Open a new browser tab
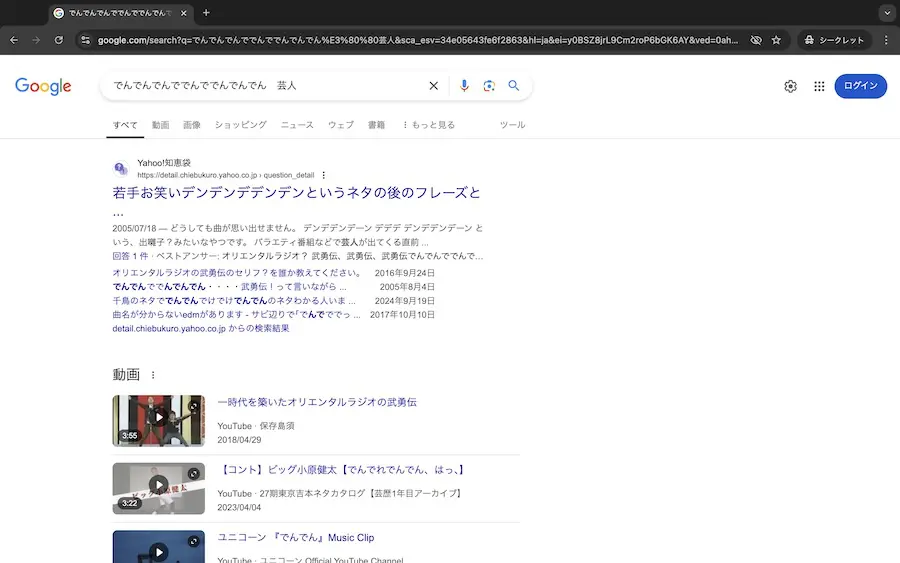This screenshot has height=563, width=900. tap(206, 13)
